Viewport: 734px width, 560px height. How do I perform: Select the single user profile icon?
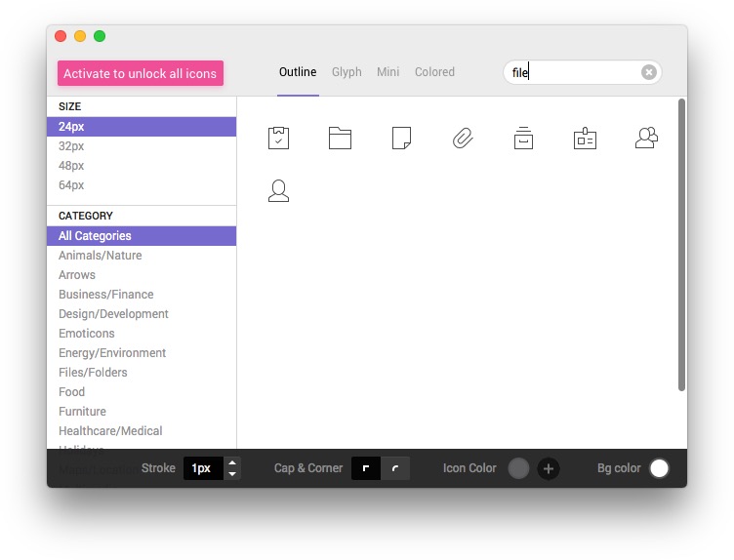278,191
